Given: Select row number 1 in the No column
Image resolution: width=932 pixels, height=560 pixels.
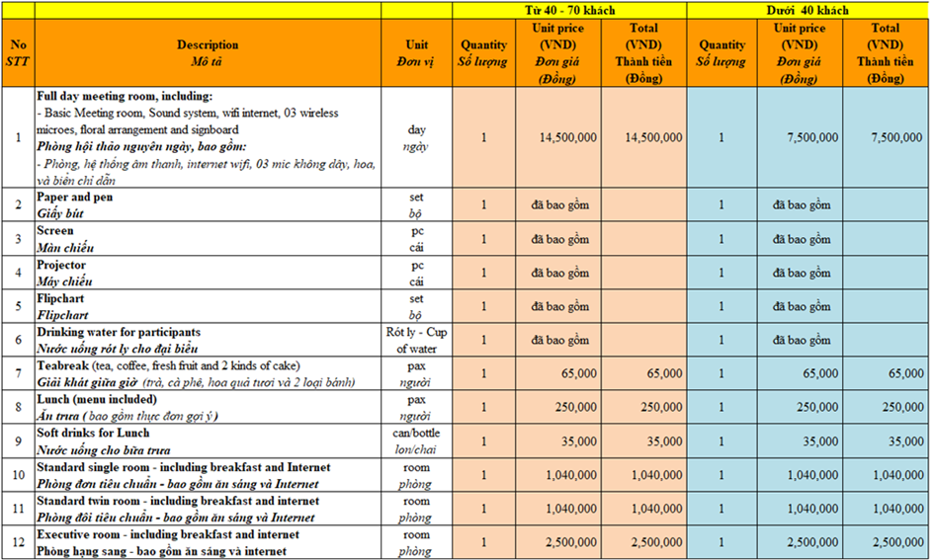Looking at the screenshot, I should coord(18,137).
